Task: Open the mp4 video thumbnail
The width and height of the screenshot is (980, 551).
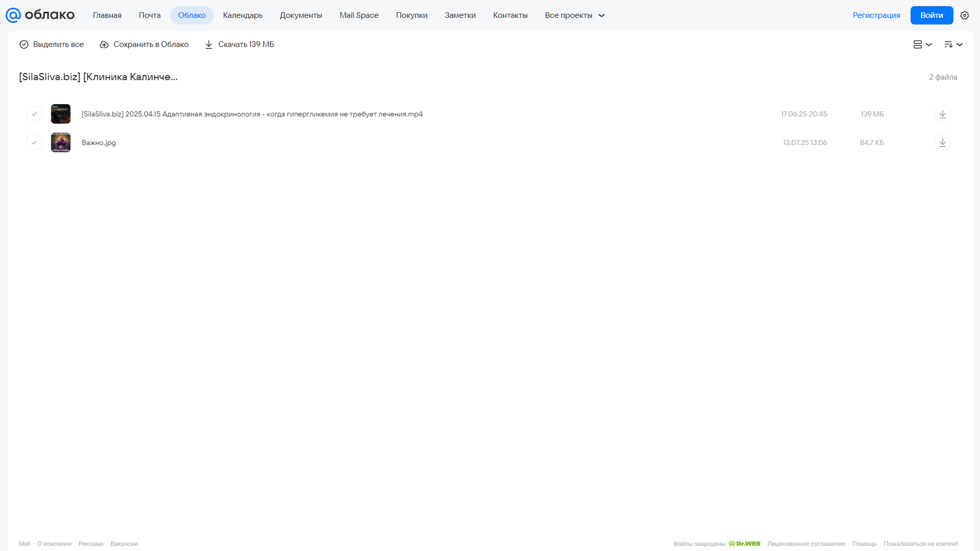Action: (x=61, y=114)
